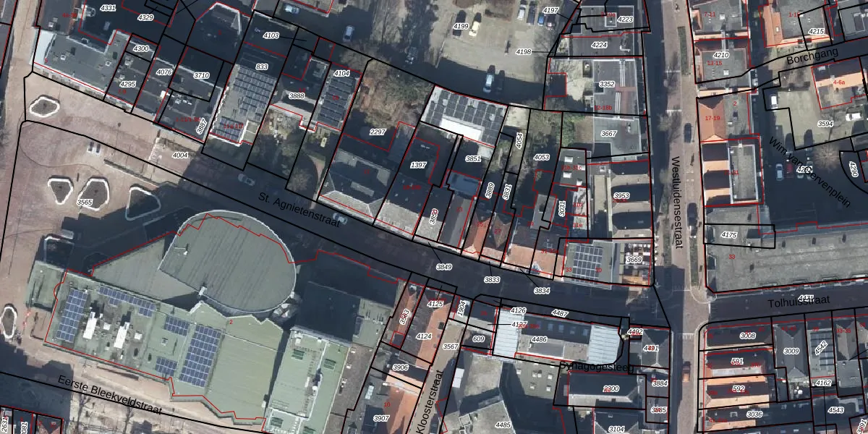Select parcel 3667

click(x=609, y=134)
